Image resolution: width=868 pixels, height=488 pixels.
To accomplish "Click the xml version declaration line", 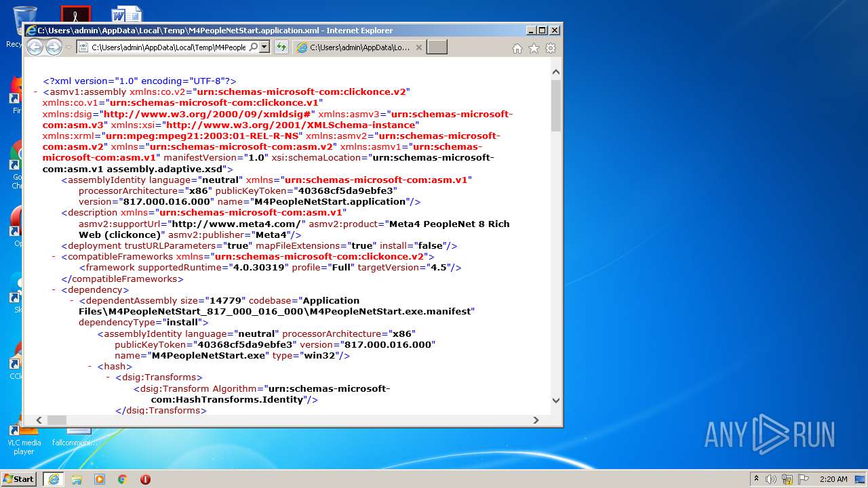I will 140,81.
